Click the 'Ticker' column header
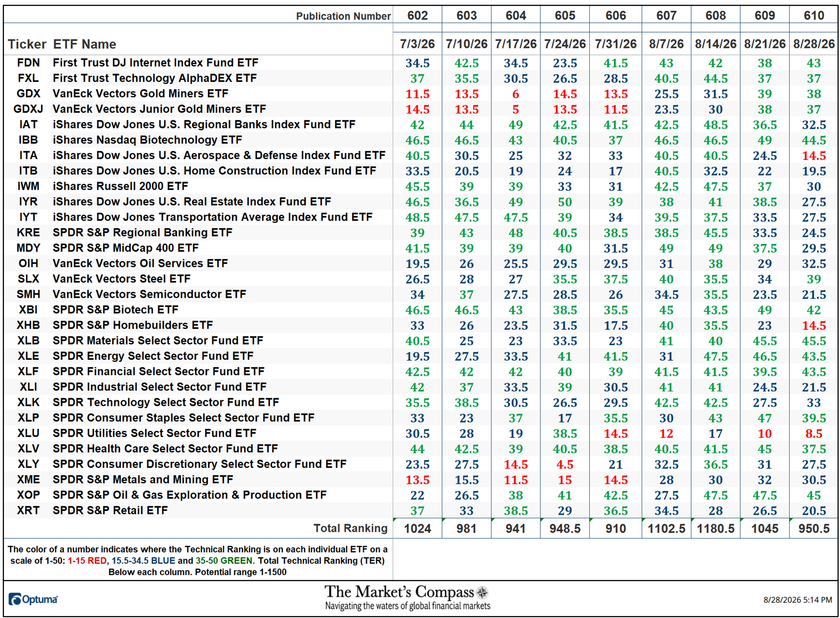This screenshot has height=618, width=840. coord(27,44)
